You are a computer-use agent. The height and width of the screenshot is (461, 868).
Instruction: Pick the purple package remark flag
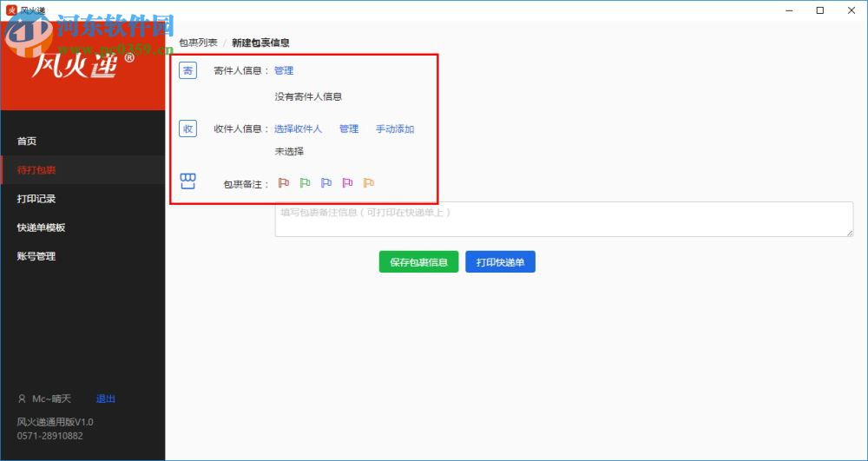pos(348,182)
